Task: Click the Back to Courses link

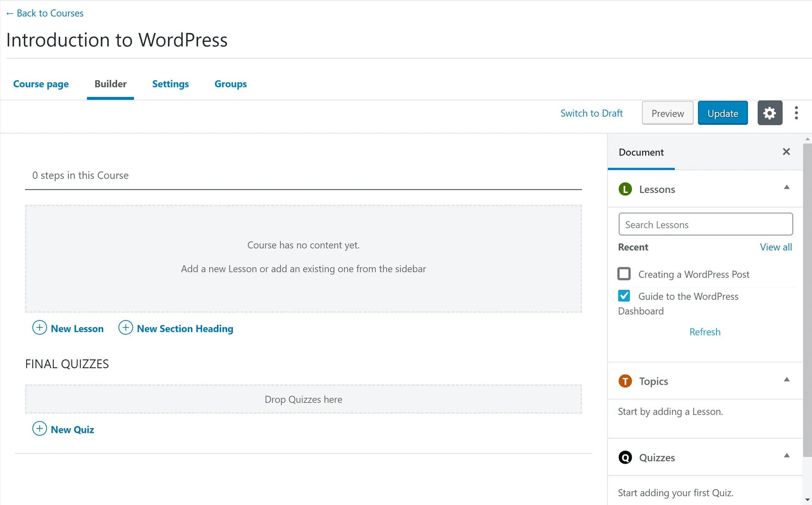Action: (45, 13)
